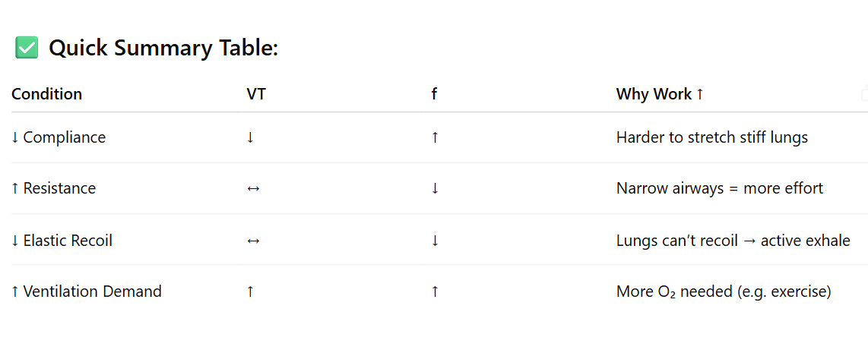Click the Quick Summary Table heading
868x356 pixels.
(163, 49)
